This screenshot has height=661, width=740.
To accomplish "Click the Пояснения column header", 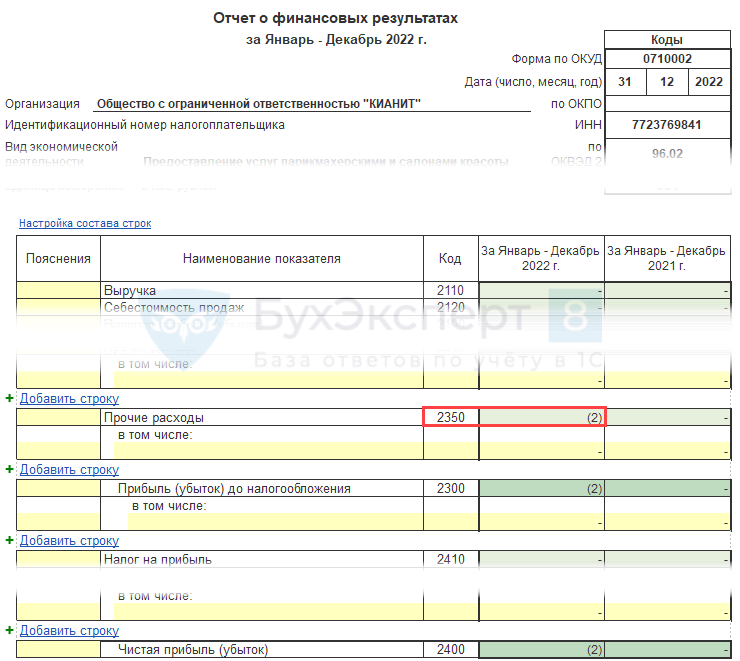I will [x=59, y=259].
